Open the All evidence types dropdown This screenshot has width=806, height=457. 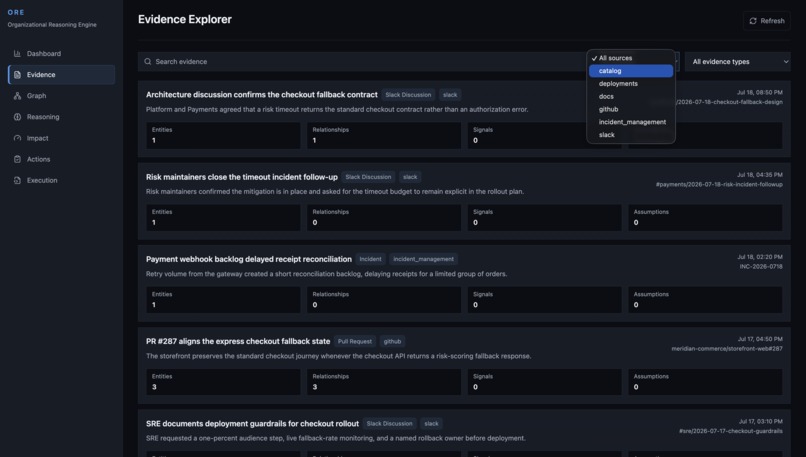tap(737, 62)
